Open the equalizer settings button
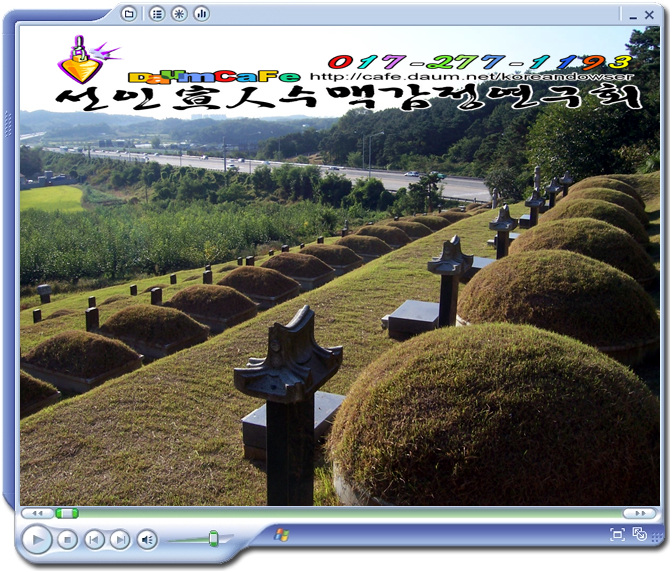This screenshot has height=572, width=672. coord(201,14)
